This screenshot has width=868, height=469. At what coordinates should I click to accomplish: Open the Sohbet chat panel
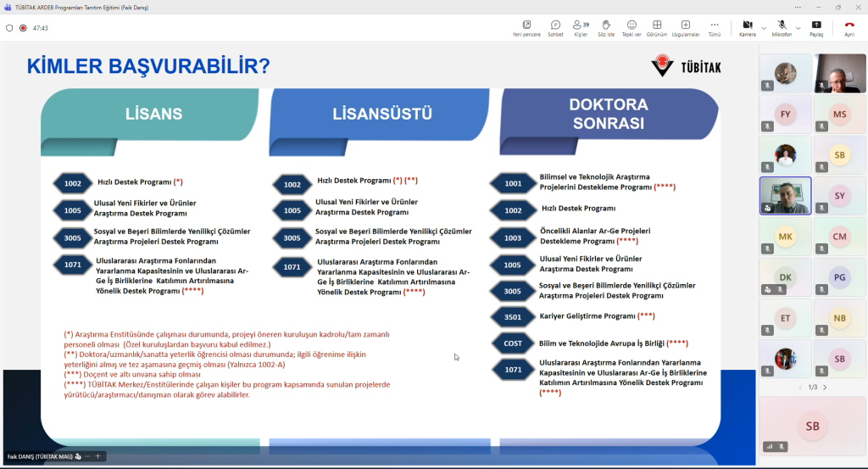pyautogui.click(x=555, y=28)
